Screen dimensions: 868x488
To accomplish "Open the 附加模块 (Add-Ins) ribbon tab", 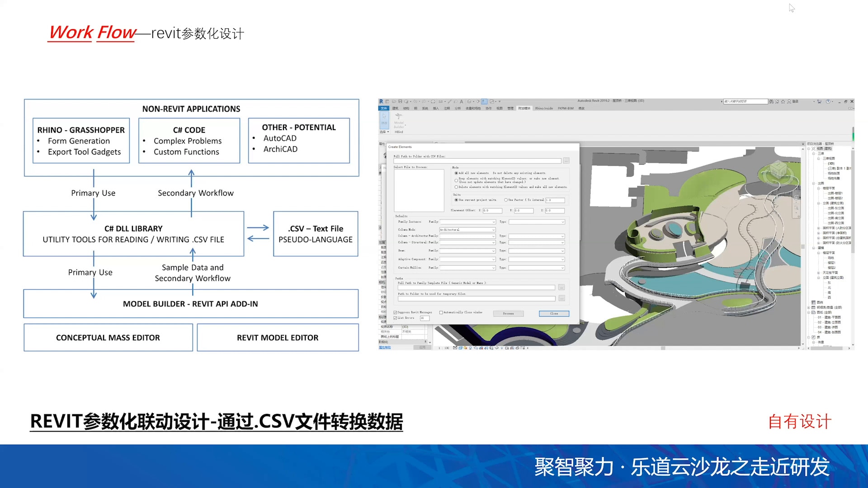I will pos(524,108).
